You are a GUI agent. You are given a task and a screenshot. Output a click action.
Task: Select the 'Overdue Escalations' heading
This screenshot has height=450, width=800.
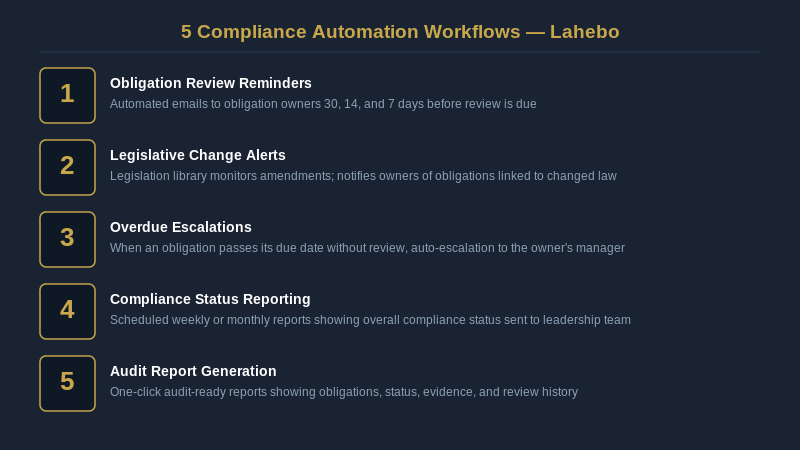click(x=181, y=227)
